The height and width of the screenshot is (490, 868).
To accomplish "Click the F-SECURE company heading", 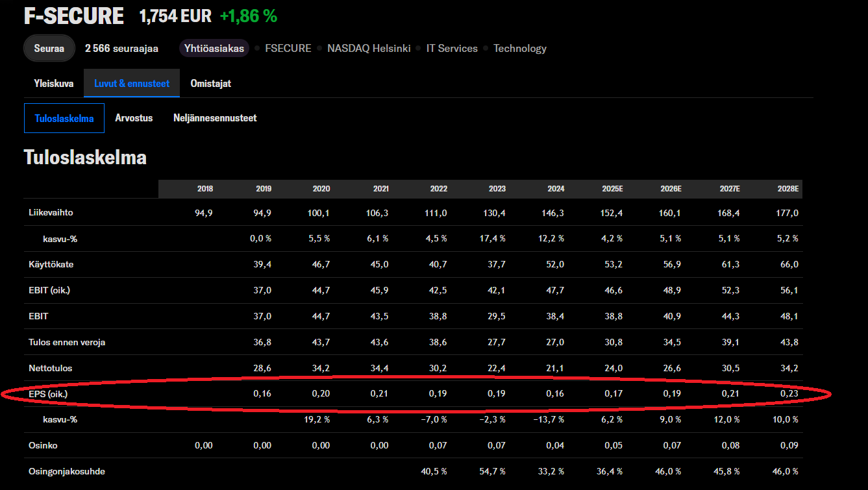I will click(74, 16).
